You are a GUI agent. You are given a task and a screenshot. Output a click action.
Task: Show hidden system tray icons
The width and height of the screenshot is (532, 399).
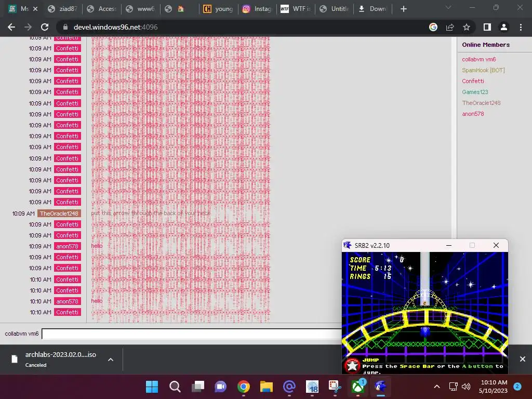437,387
